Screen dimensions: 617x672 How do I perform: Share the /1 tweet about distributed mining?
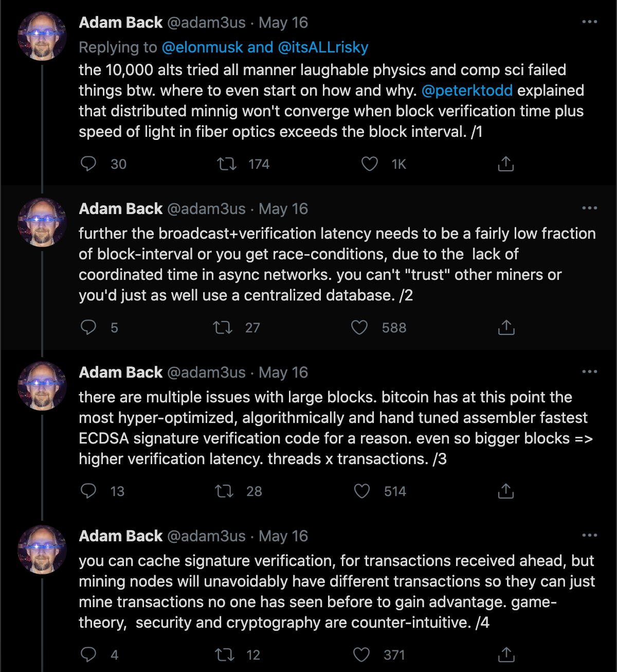[506, 164]
